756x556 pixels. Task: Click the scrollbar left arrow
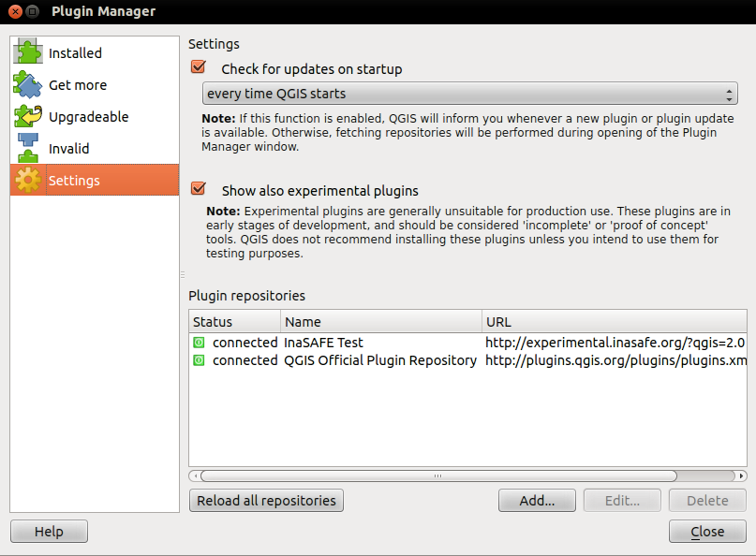pos(195,476)
